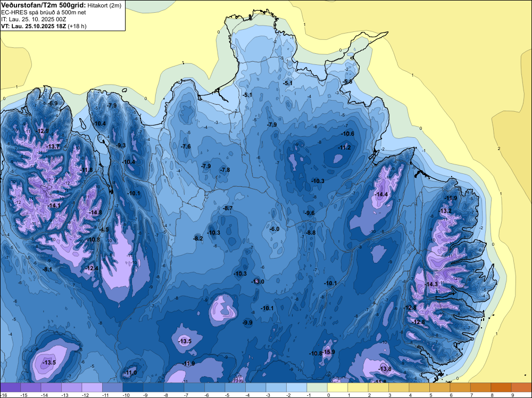Click the -7.8 temperature value
The image size is (532, 398).
tap(225, 170)
